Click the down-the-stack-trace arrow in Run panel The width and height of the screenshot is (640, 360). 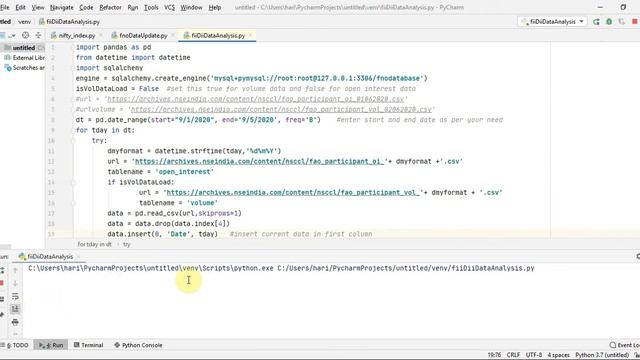(15, 283)
